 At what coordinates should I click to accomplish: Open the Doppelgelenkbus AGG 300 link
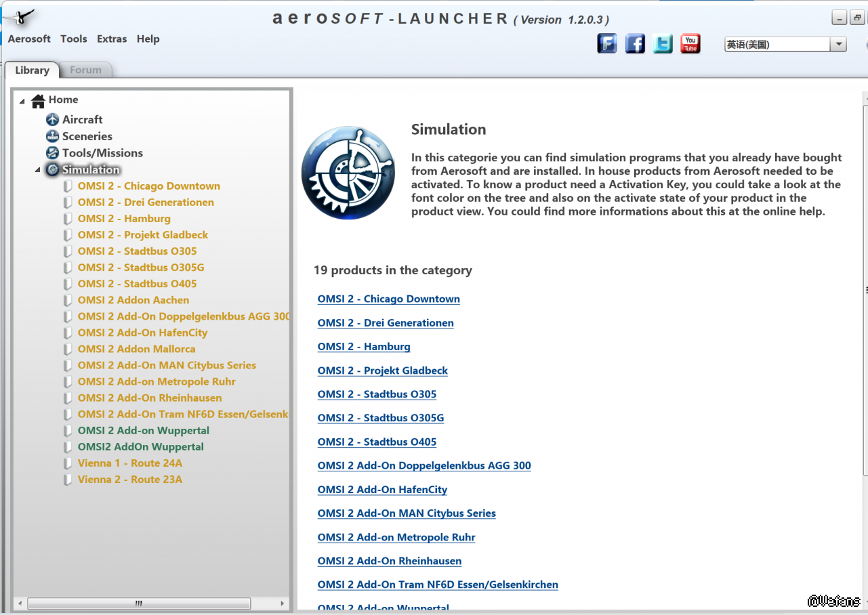(x=424, y=466)
